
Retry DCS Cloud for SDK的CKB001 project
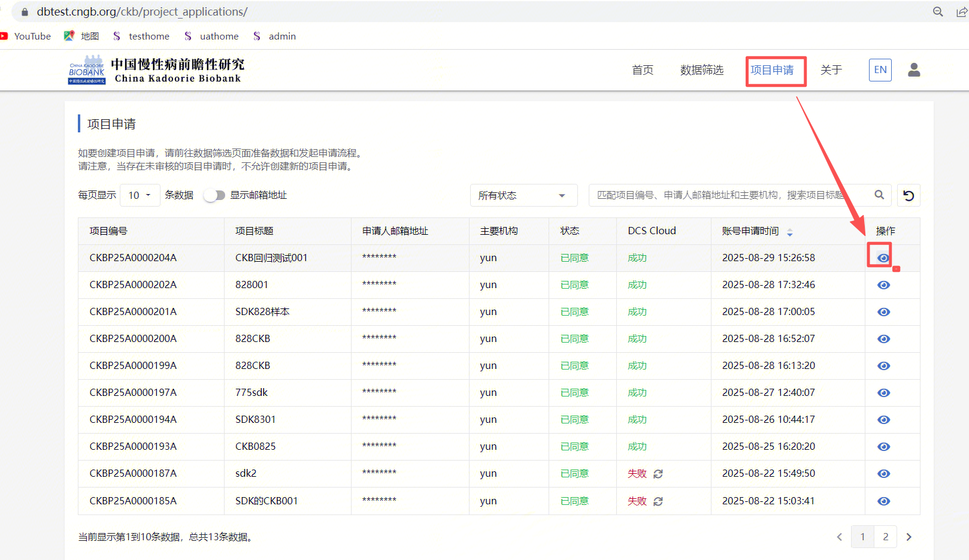(x=658, y=501)
